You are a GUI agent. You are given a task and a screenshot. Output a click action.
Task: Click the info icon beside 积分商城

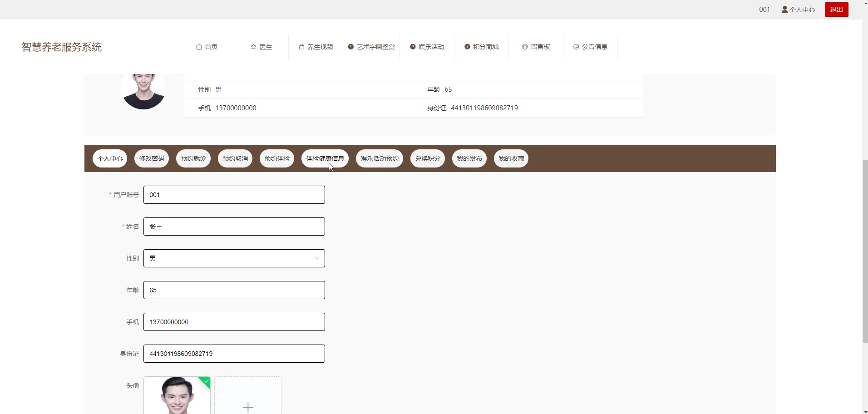pos(467,47)
